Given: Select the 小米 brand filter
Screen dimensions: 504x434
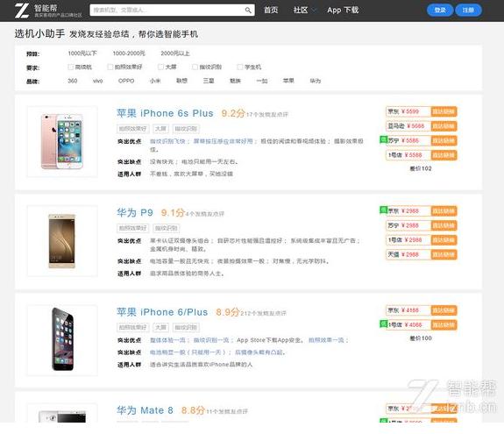Looking at the screenshot, I should [x=155, y=81].
